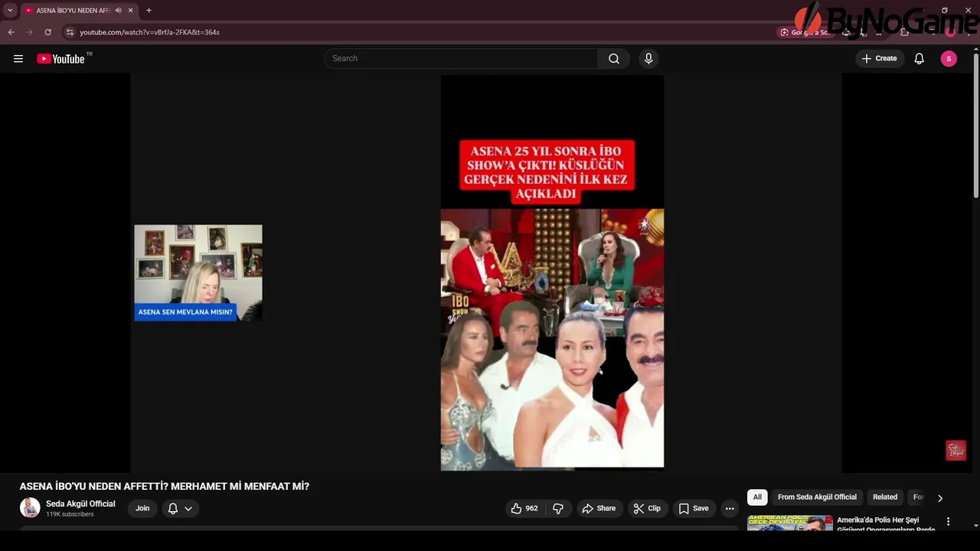
Task: Open a new browser tab
Action: pos(149,10)
